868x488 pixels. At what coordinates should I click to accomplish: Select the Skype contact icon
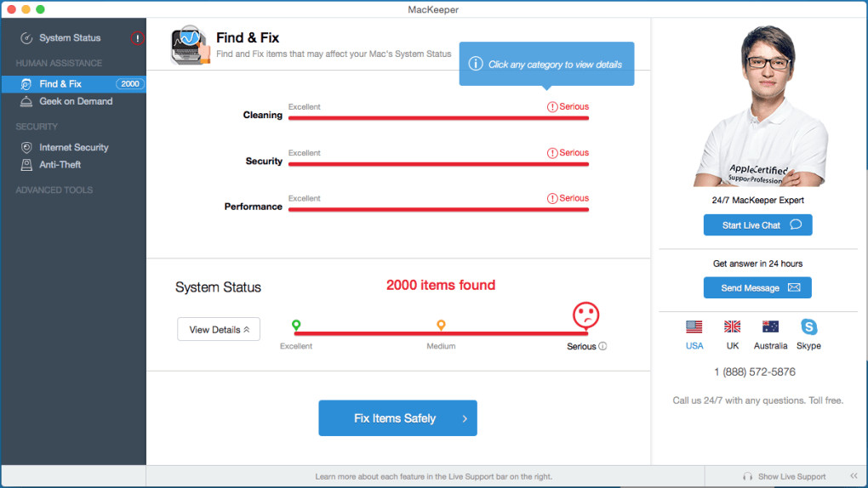click(x=808, y=327)
